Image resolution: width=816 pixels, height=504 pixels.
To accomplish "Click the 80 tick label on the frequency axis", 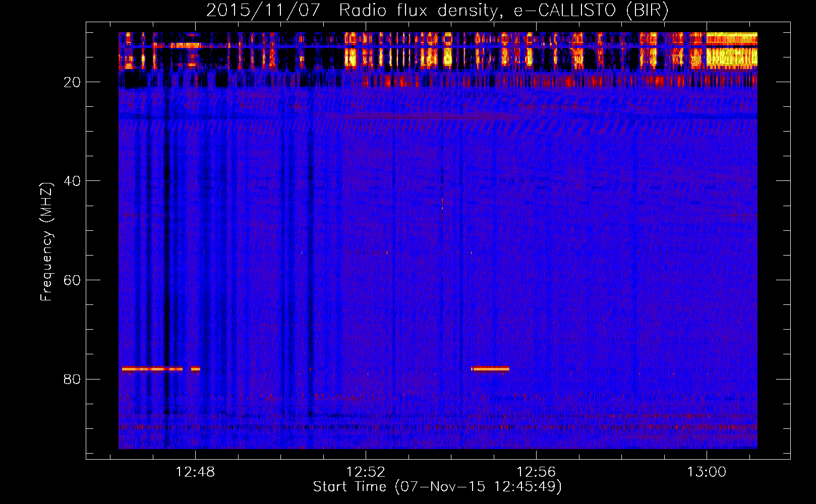I will [72, 379].
